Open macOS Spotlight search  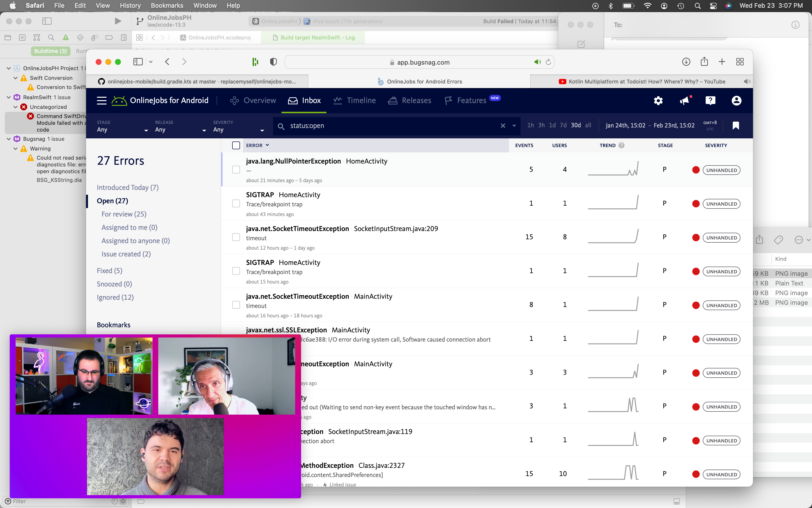pyautogui.click(x=697, y=6)
